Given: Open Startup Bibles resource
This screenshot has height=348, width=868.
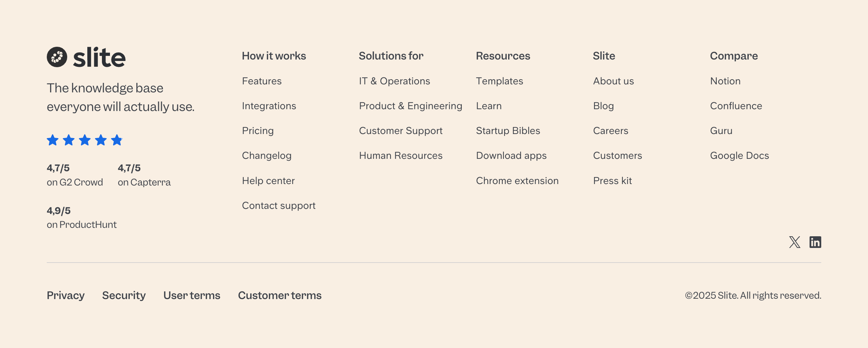Looking at the screenshot, I should [x=508, y=130].
